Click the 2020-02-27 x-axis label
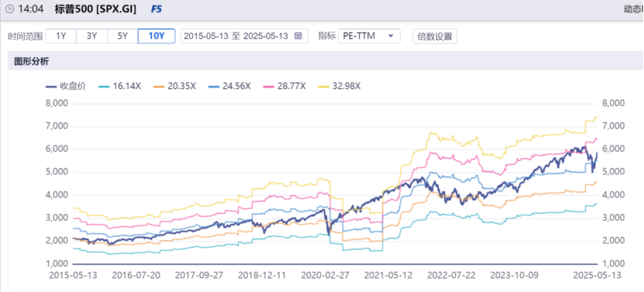 tap(325, 275)
